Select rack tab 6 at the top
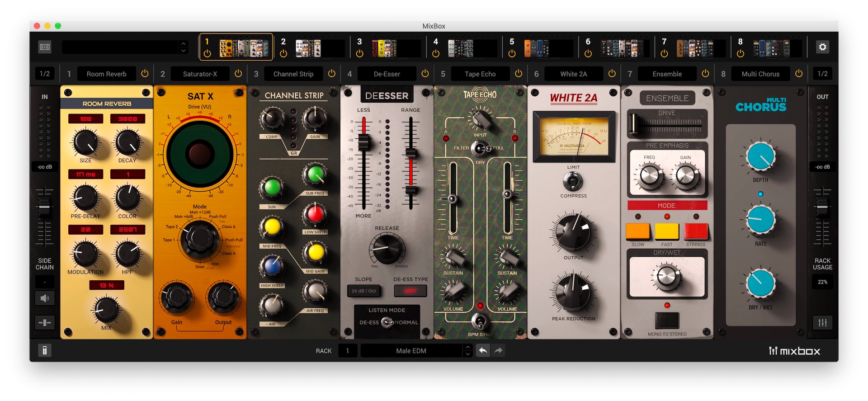The width and height of the screenshot is (868, 401). [617, 47]
